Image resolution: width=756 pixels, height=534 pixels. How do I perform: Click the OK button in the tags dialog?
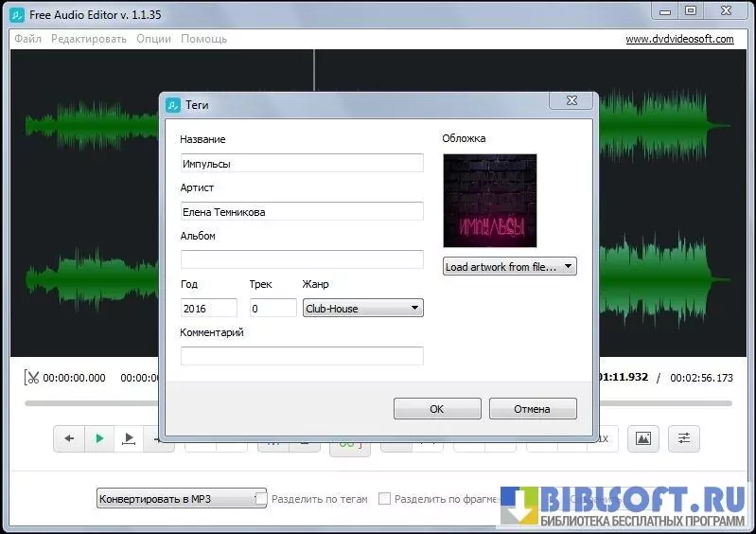[436, 409]
